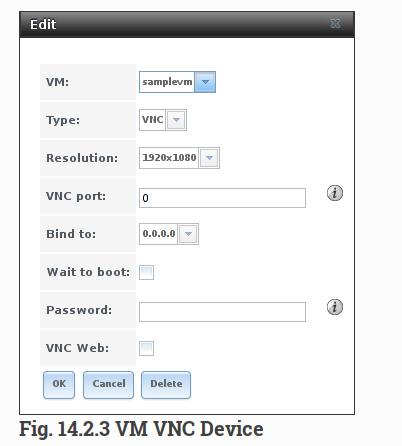Enable the VNC Web checkbox
This screenshot has height=446, width=402.
[146, 348]
